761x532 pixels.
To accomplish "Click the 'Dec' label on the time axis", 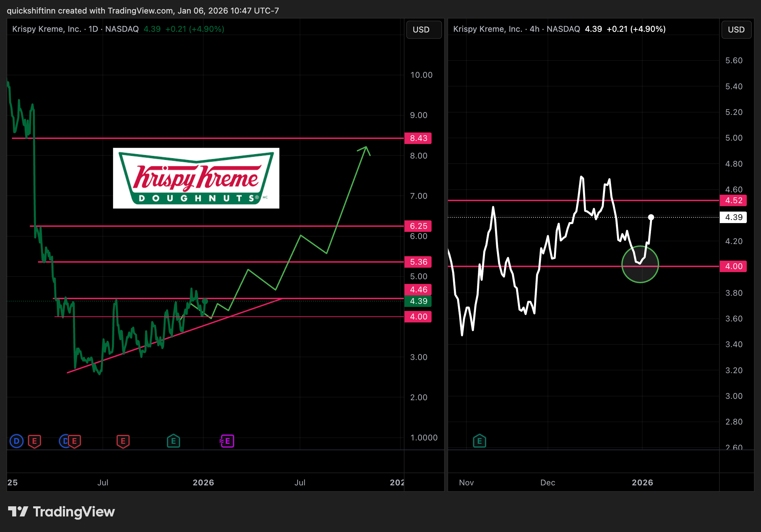I will coord(548,483).
